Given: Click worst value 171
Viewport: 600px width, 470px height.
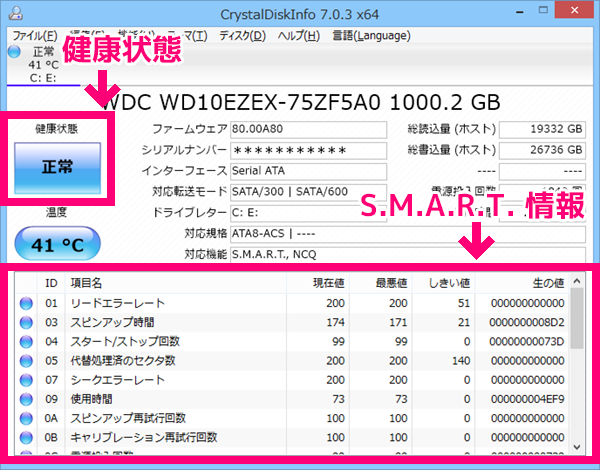Looking at the screenshot, I should [x=398, y=322].
